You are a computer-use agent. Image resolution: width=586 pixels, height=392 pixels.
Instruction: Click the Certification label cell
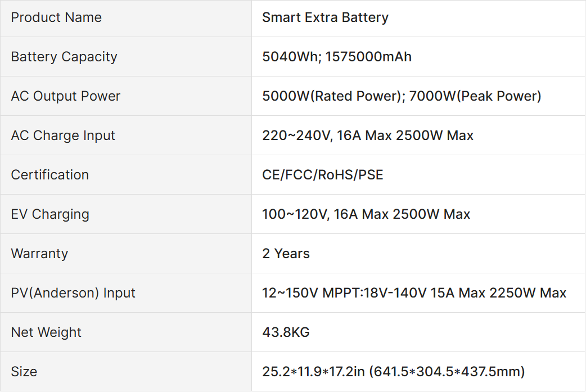[x=126, y=175]
